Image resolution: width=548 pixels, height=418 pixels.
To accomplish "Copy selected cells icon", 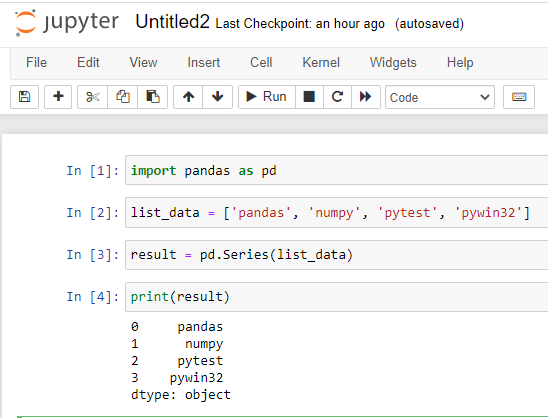I will pos(123,97).
